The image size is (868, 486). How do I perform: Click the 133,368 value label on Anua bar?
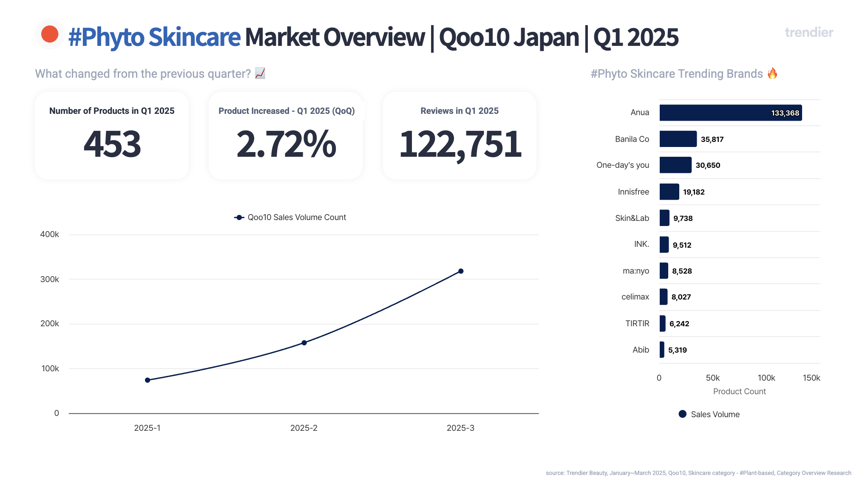coord(785,113)
